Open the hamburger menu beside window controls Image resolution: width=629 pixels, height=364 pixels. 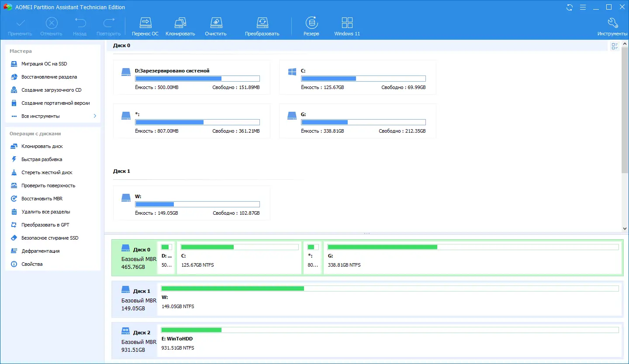[x=583, y=7]
